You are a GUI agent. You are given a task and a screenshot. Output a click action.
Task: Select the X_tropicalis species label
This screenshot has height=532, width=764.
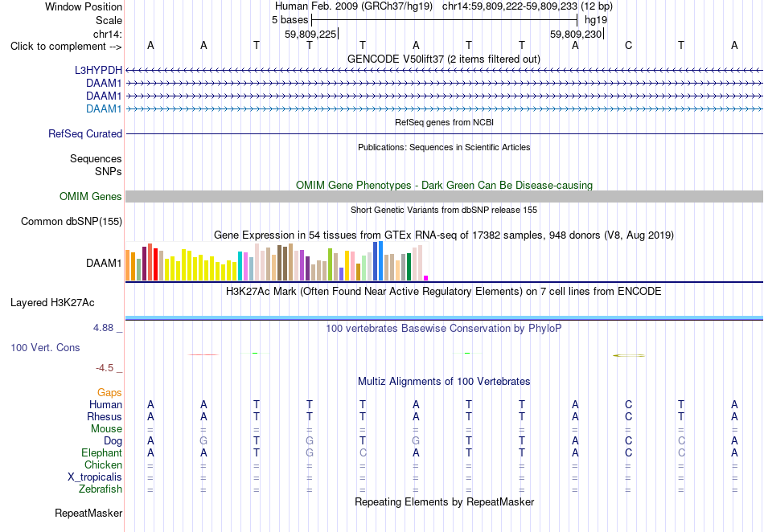coord(95,477)
